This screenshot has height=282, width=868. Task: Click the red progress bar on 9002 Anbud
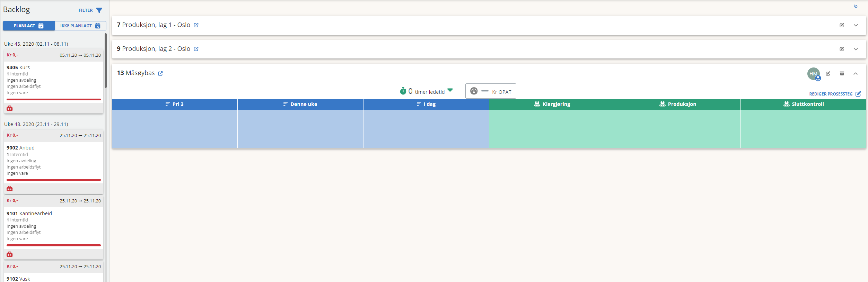pyautogui.click(x=54, y=180)
